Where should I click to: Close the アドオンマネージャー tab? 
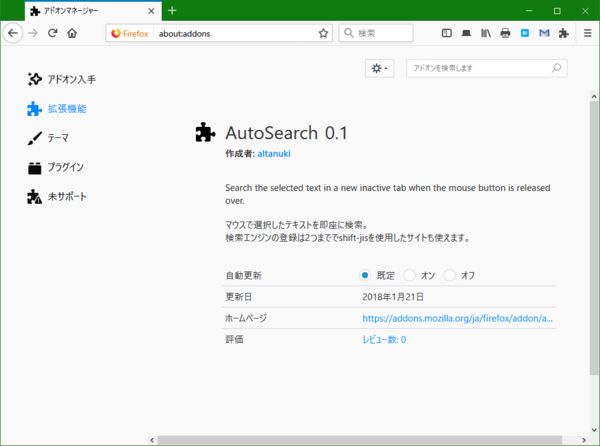pyautogui.click(x=151, y=11)
